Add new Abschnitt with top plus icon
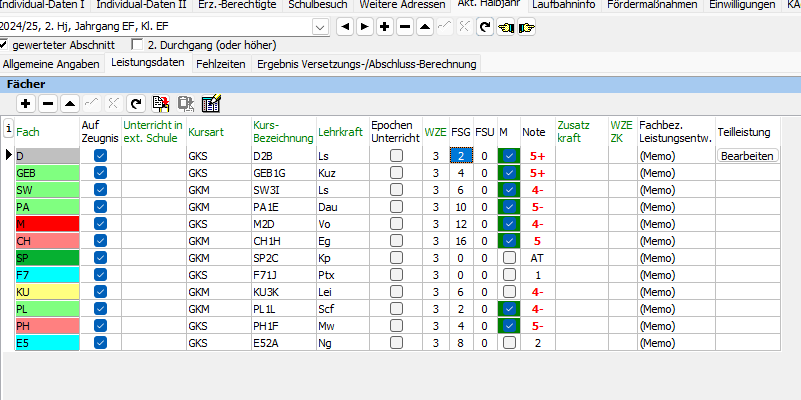The height and width of the screenshot is (400, 801). [385, 27]
